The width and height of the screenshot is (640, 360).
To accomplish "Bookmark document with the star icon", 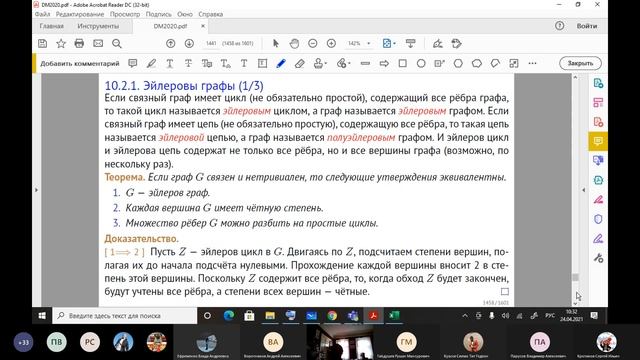I will tap(61, 43).
